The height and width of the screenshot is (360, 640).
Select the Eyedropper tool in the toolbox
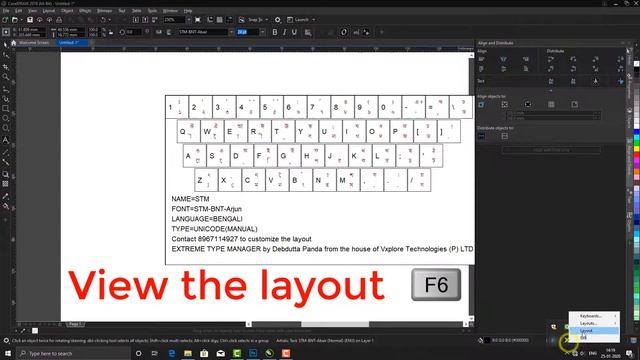(5, 196)
